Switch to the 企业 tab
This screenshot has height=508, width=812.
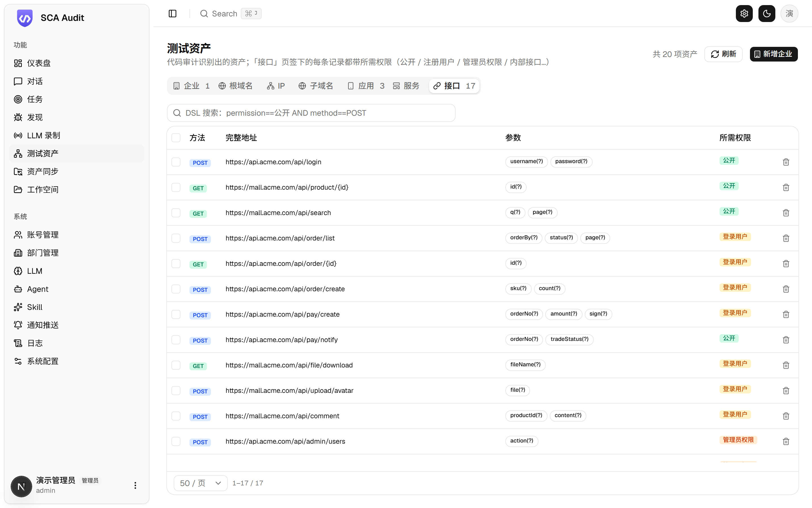point(191,86)
